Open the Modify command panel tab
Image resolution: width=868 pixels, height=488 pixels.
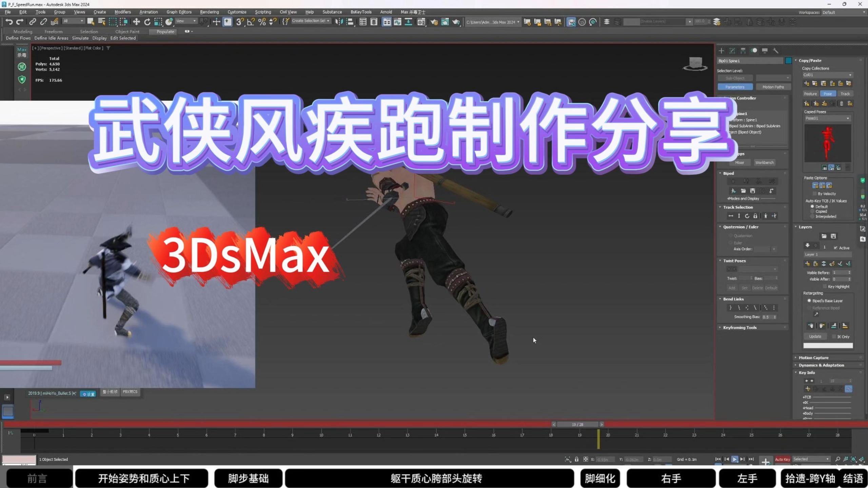pyautogui.click(x=732, y=50)
